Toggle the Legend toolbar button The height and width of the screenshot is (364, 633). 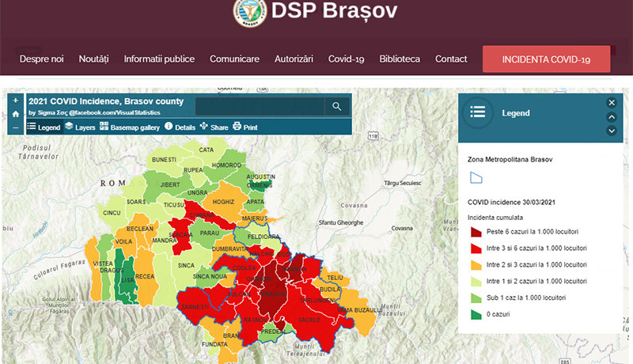44,127
